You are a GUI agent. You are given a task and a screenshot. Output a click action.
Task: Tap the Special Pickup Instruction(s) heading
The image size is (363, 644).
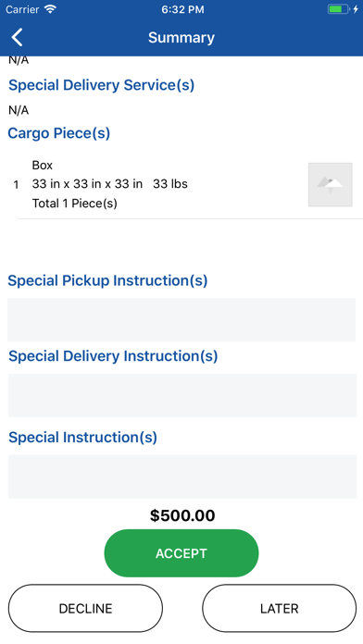(107, 281)
